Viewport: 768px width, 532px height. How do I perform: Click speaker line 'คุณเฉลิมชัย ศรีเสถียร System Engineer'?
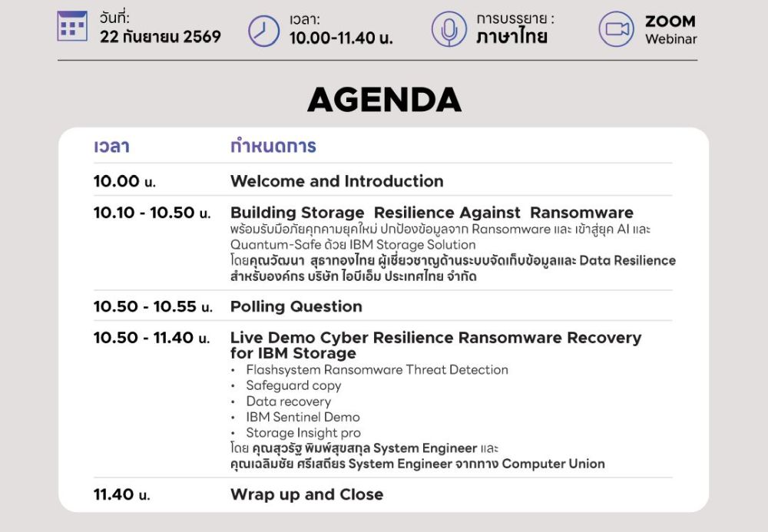pyautogui.click(x=341, y=464)
